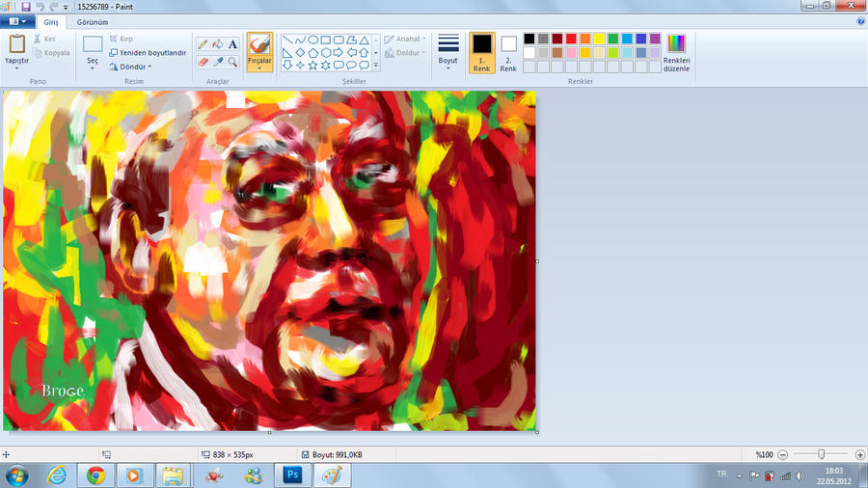Pick the green color swatch

tap(612, 39)
